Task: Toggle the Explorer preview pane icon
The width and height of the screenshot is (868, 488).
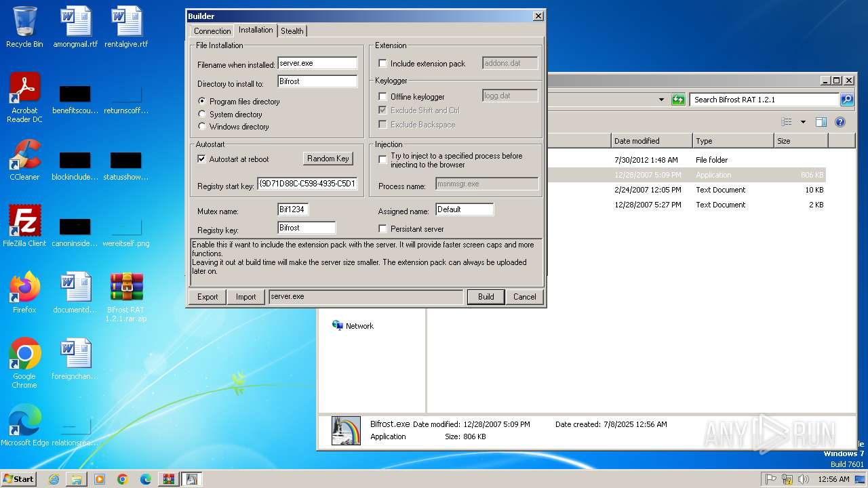Action: point(821,122)
